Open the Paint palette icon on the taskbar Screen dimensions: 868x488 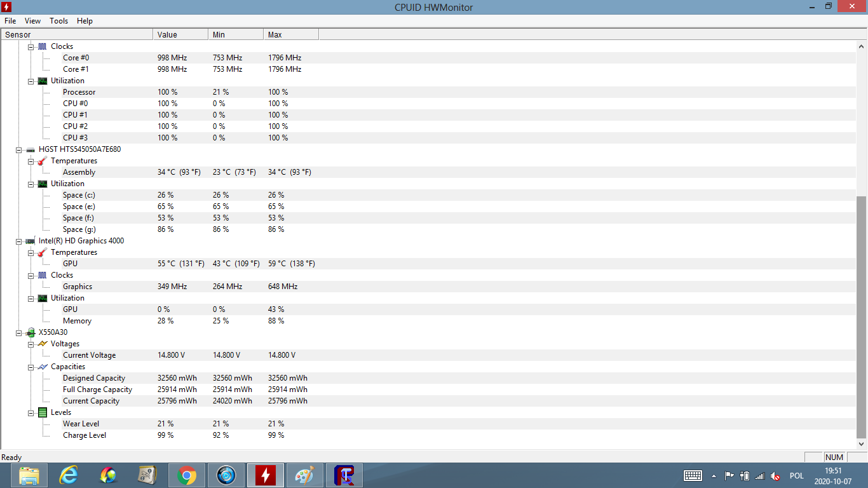coord(304,475)
